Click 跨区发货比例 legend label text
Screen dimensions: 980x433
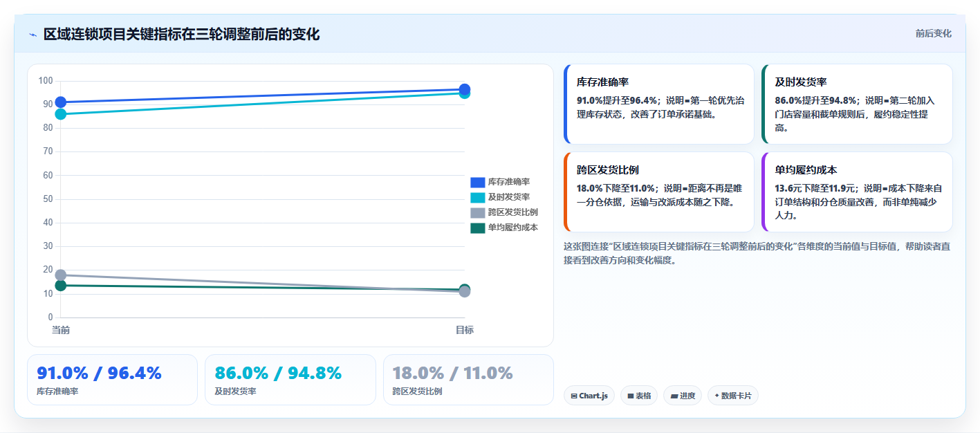click(513, 212)
